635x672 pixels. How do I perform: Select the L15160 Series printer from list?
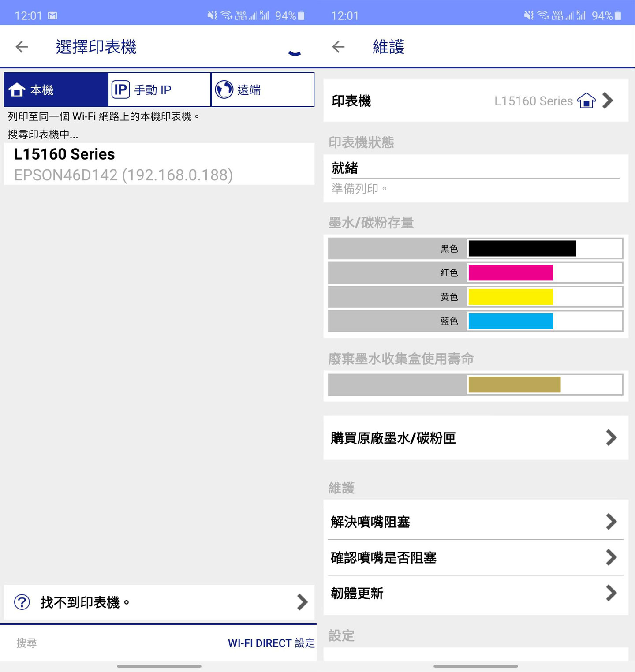point(159,164)
